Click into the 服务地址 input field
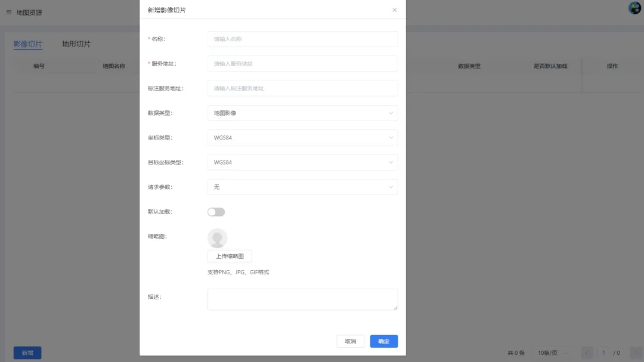The width and height of the screenshot is (644, 362). (x=302, y=63)
